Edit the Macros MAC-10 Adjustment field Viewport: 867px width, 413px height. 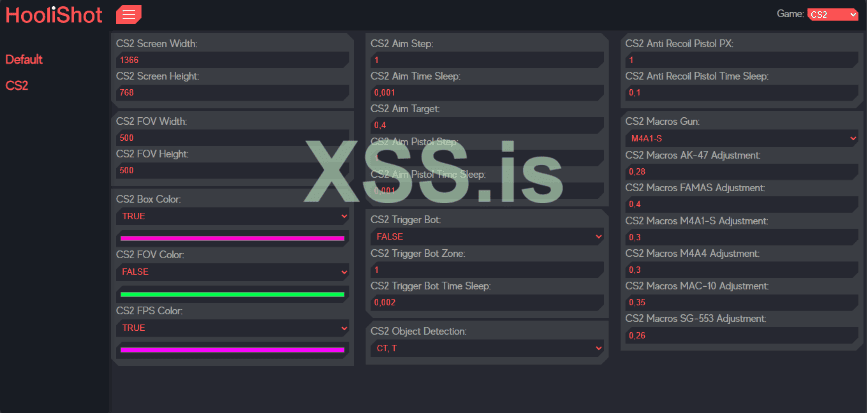pyautogui.click(x=741, y=302)
